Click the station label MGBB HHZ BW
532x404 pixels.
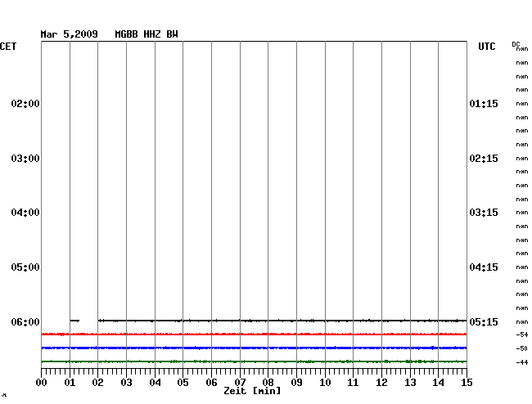click(147, 34)
